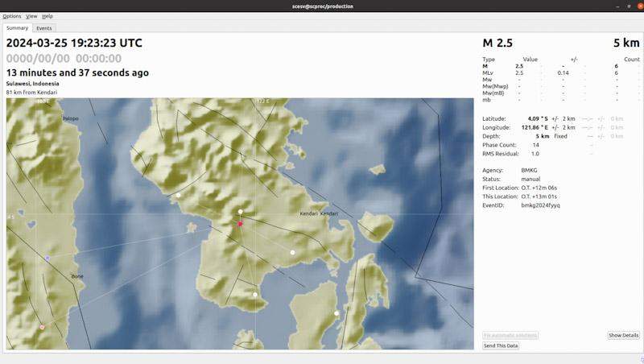
Task: Click the Fix automatic solutions button
Action: [510, 335]
